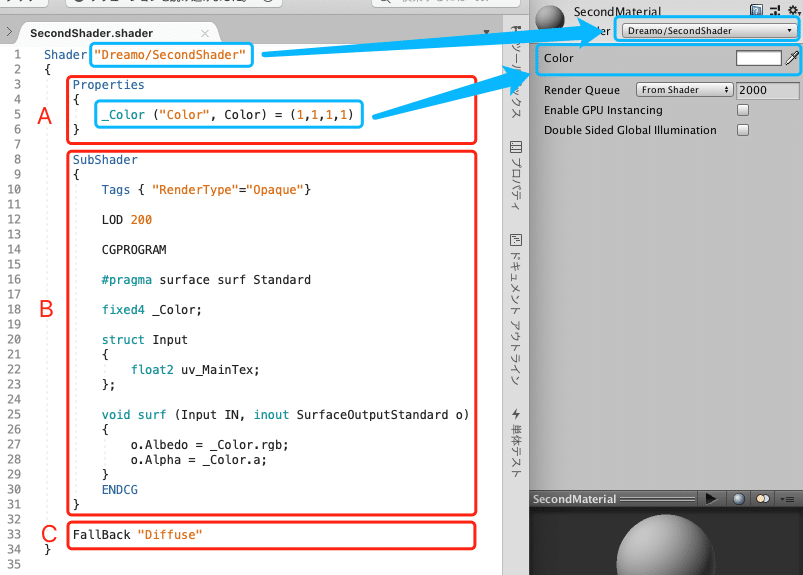
Task: Click the #pragma surface surf Standard line
Action: pyautogui.click(x=206, y=280)
